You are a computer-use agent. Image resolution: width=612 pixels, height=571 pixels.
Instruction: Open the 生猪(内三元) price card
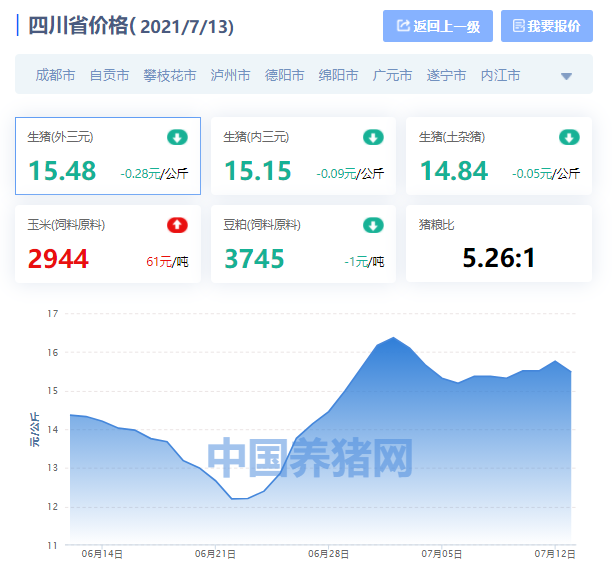coord(303,156)
